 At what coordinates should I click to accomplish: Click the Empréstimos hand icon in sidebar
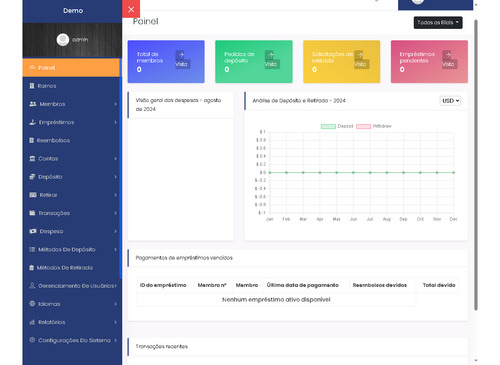[x=32, y=122]
